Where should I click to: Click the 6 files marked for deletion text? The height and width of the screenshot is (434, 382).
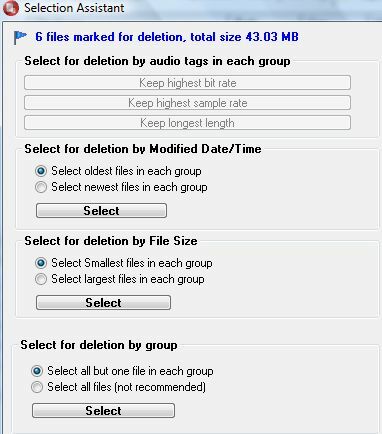[167, 37]
